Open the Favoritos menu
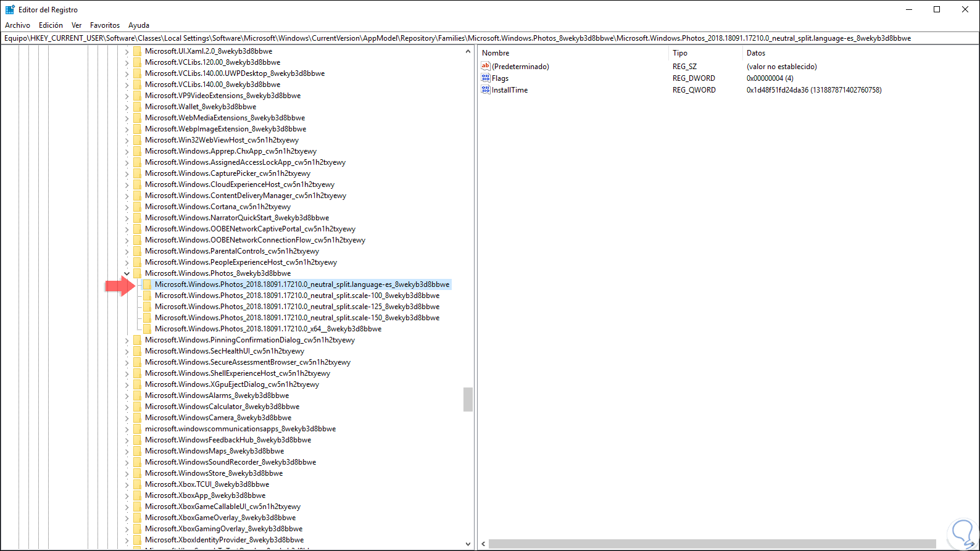980x551 pixels. coord(105,25)
